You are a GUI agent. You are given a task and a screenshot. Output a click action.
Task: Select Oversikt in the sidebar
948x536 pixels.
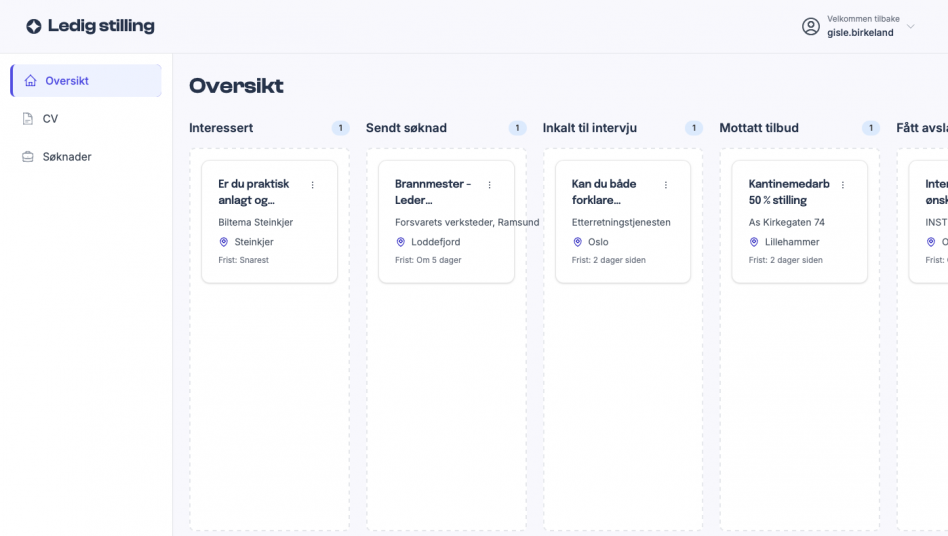pos(67,81)
